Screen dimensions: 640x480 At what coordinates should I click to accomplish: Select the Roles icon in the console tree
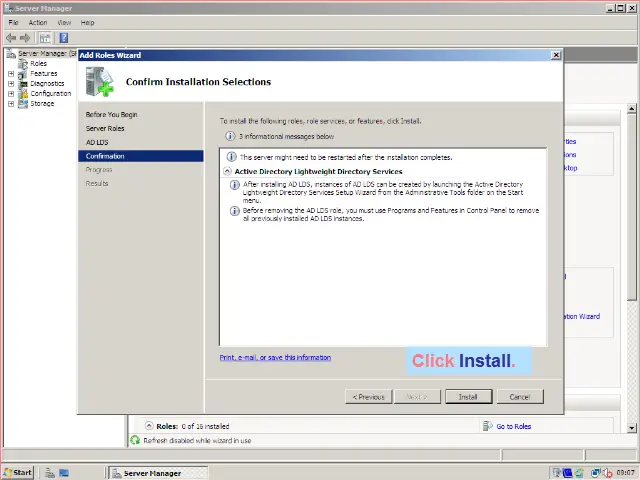click(23, 64)
